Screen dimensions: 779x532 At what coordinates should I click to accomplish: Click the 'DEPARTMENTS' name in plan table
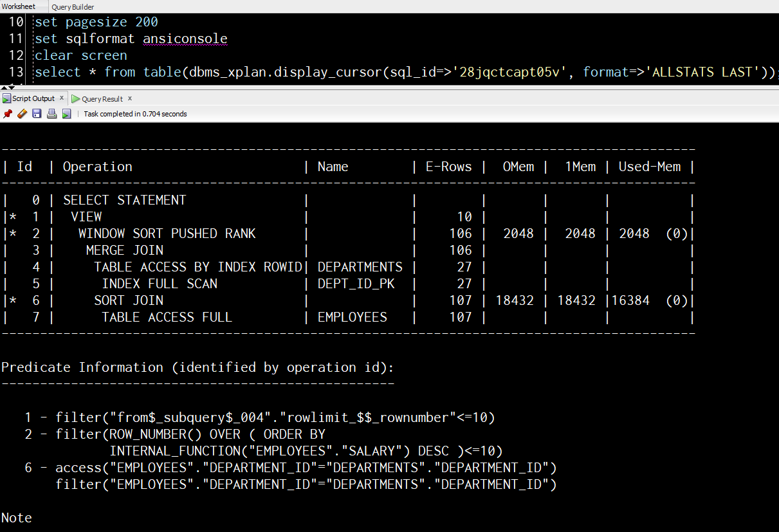click(360, 267)
